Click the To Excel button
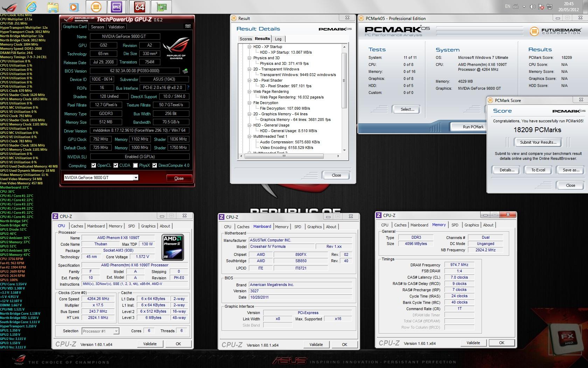Viewport: 588px width, 368px height. pyautogui.click(x=538, y=170)
